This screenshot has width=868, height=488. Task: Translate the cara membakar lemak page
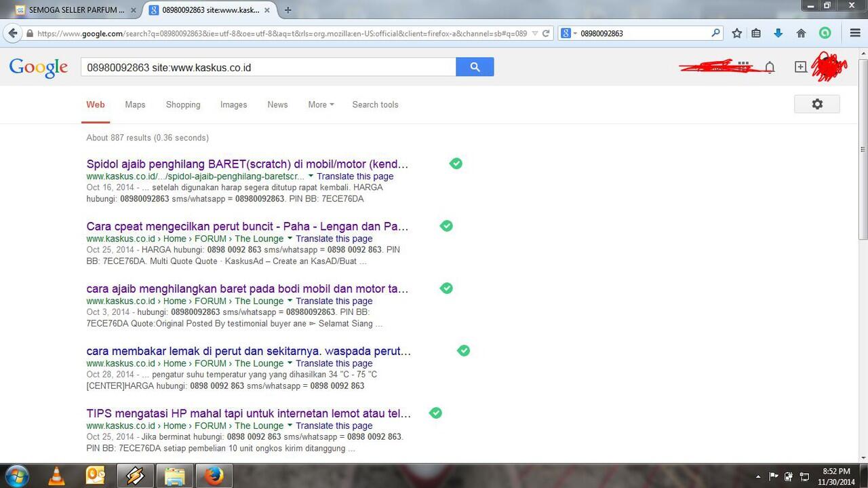coord(334,364)
